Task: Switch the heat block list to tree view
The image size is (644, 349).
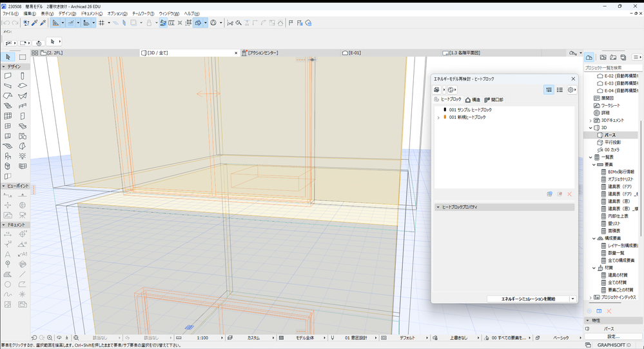Action: (549, 90)
